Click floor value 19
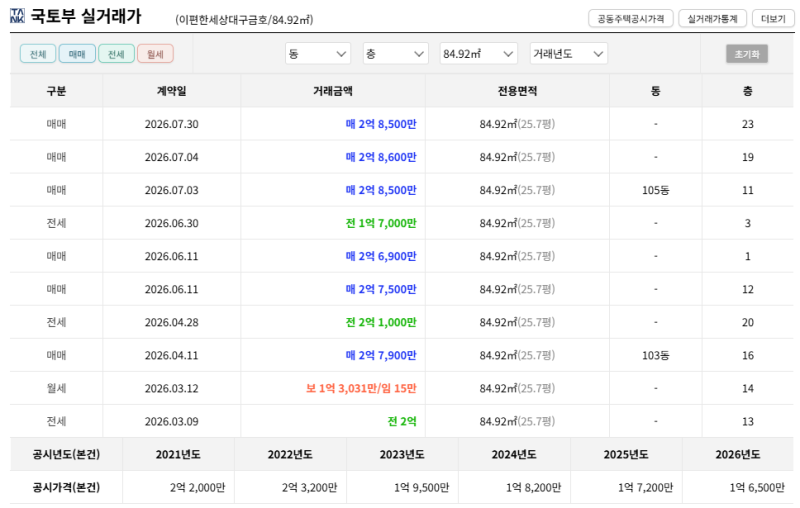Screen dimensions: 800x508 (x=747, y=157)
